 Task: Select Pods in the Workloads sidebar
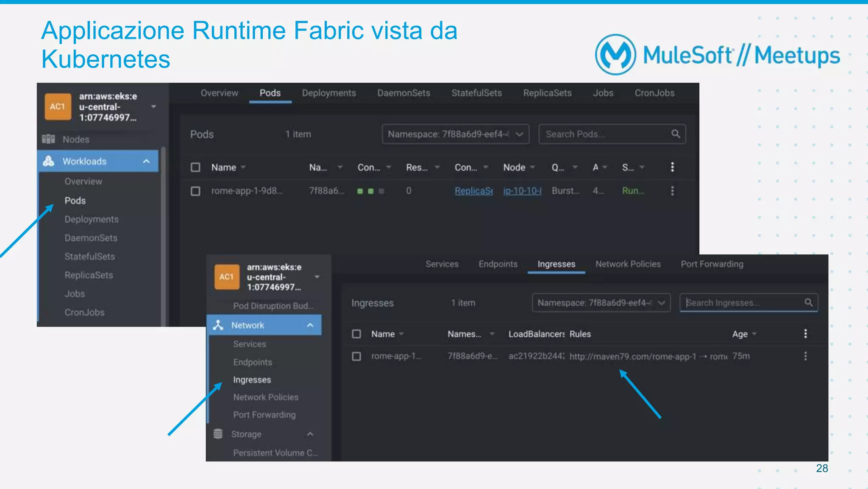(75, 201)
